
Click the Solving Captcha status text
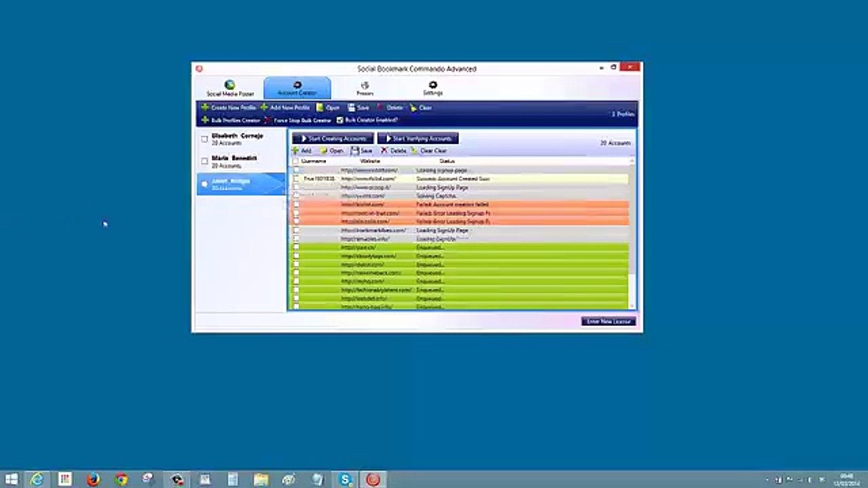click(436, 196)
